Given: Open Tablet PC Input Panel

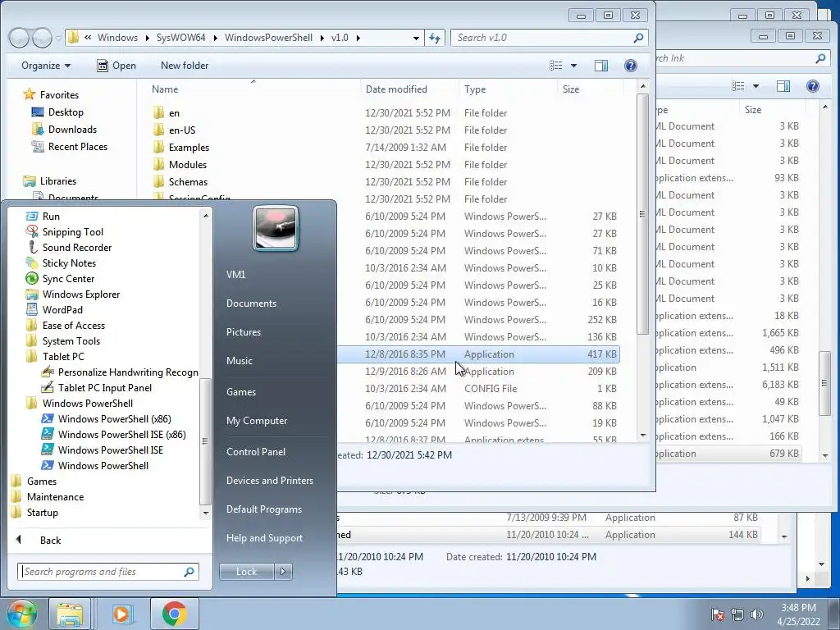Looking at the screenshot, I should click(x=104, y=388).
